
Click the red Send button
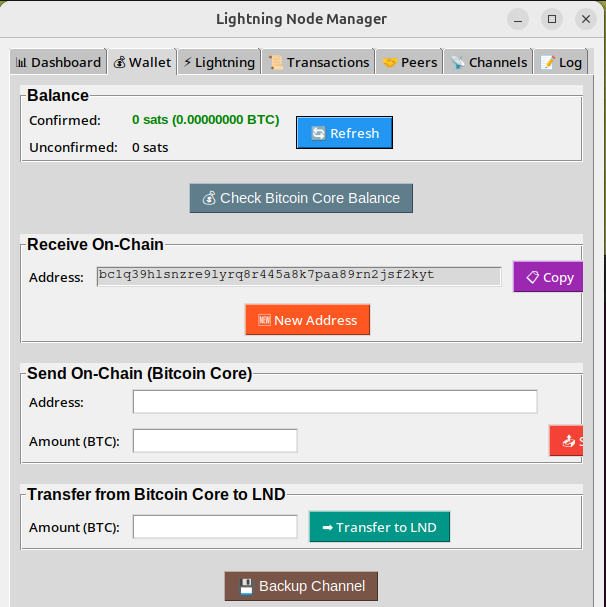click(x=567, y=440)
